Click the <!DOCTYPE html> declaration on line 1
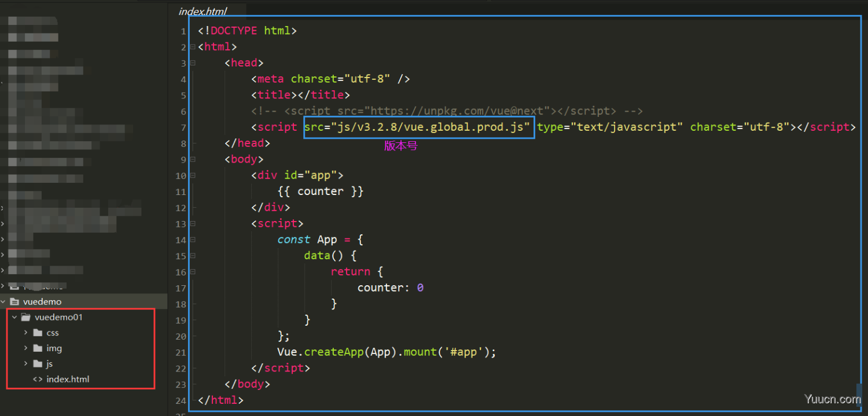The width and height of the screenshot is (868, 416). (247, 31)
